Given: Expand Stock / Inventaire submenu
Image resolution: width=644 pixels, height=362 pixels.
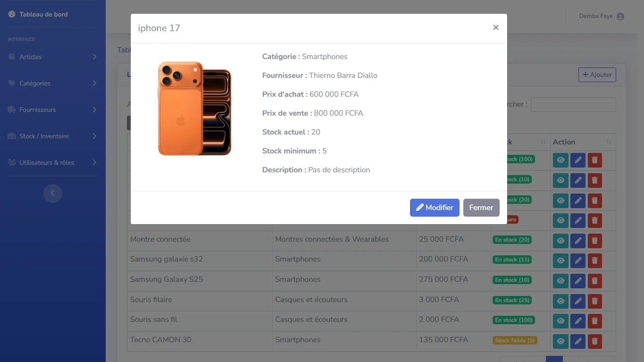Looking at the screenshot, I should coord(52,136).
